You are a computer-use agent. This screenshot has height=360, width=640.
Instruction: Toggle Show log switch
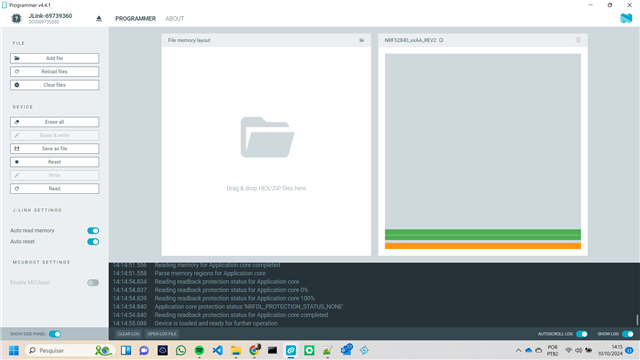pos(628,334)
